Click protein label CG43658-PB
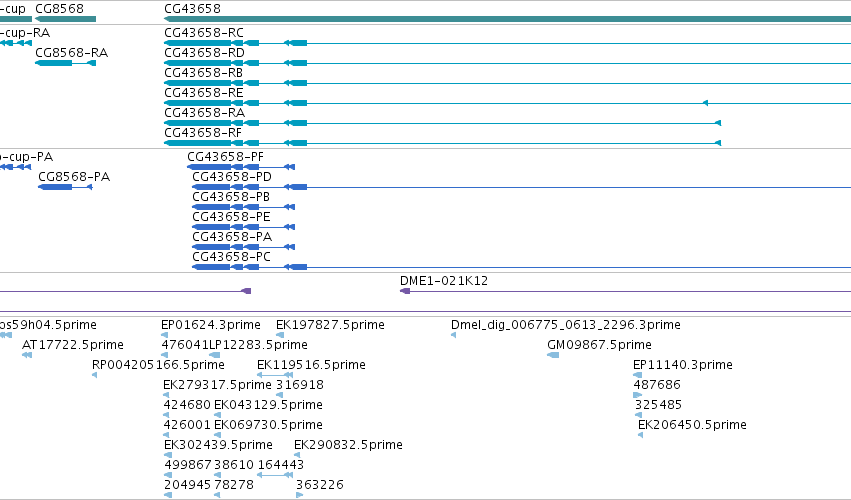The image size is (851, 500). coord(231,197)
